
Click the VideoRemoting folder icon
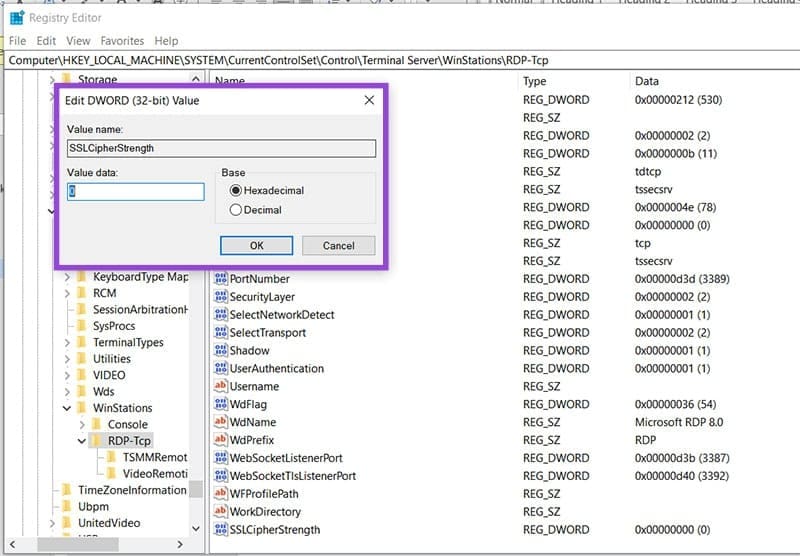[x=111, y=473]
